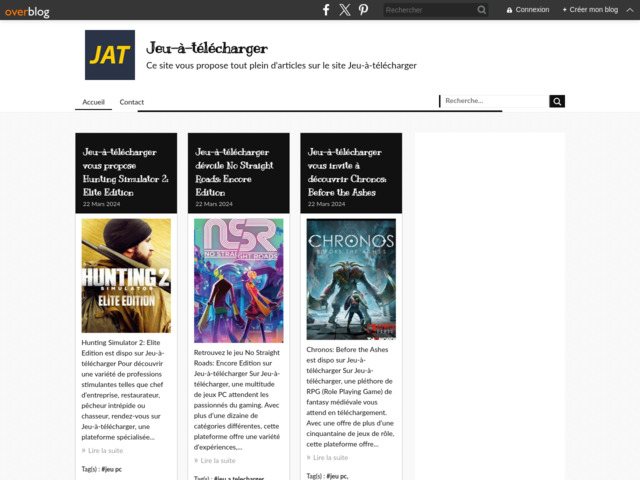This screenshot has height=480, width=640.
Task: Submit blog search with black magnifier button
Action: coord(557,101)
